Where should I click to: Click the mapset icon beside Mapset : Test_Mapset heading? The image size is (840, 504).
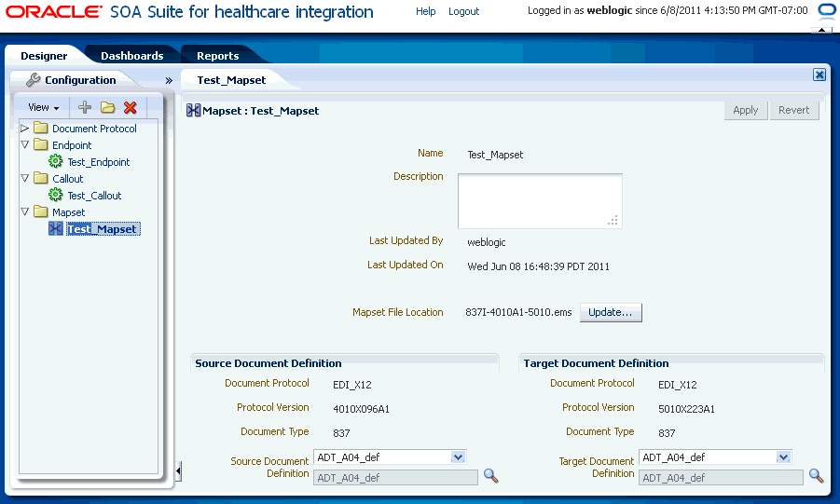193,110
